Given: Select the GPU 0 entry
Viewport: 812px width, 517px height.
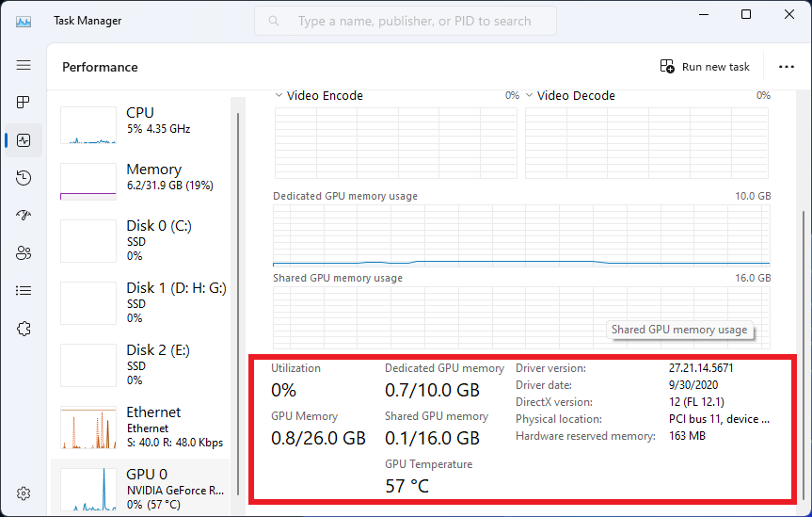Looking at the screenshot, I should tap(140, 488).
